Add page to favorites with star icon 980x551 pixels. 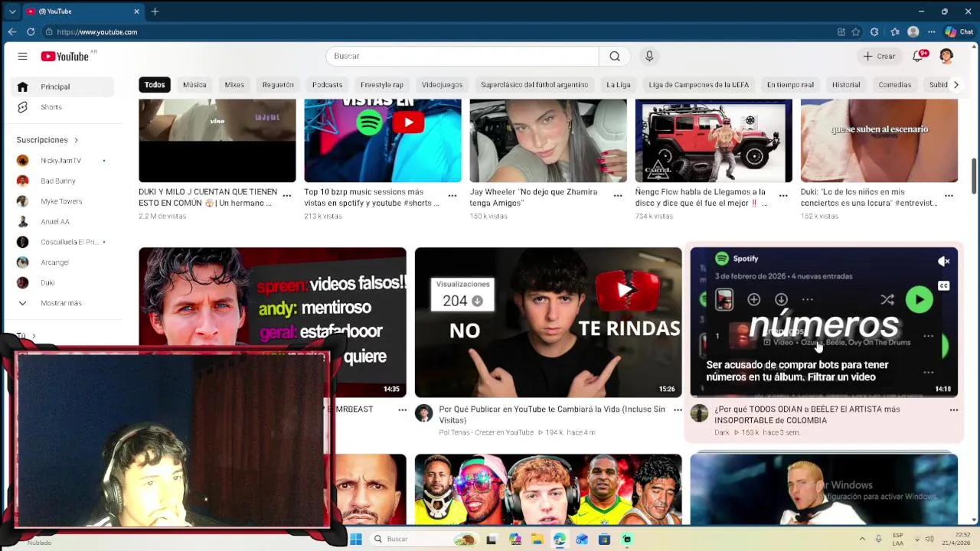pyautogui.click(x=856, y=31)
